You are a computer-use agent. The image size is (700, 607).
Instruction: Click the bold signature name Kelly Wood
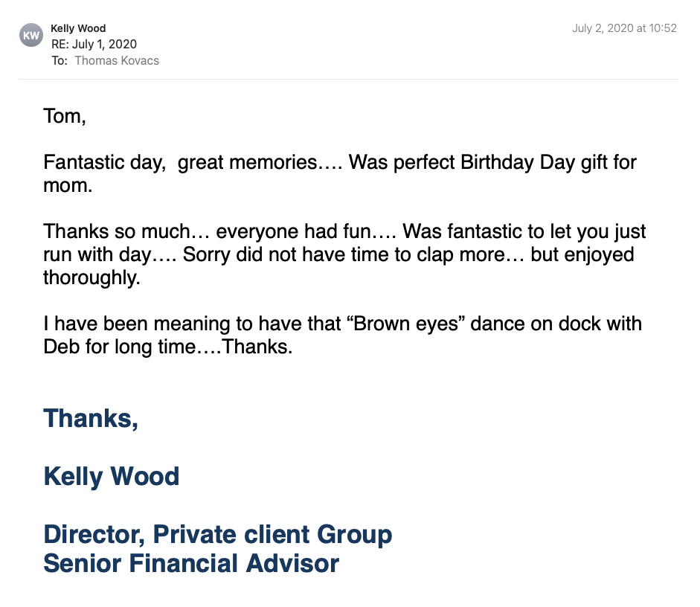pos(112,476)
